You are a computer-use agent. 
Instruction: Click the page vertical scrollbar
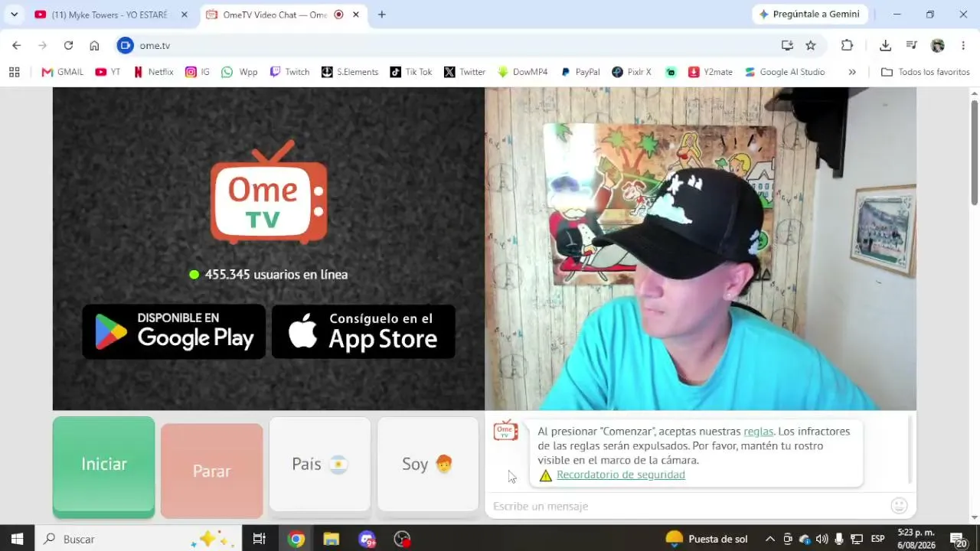975,153
